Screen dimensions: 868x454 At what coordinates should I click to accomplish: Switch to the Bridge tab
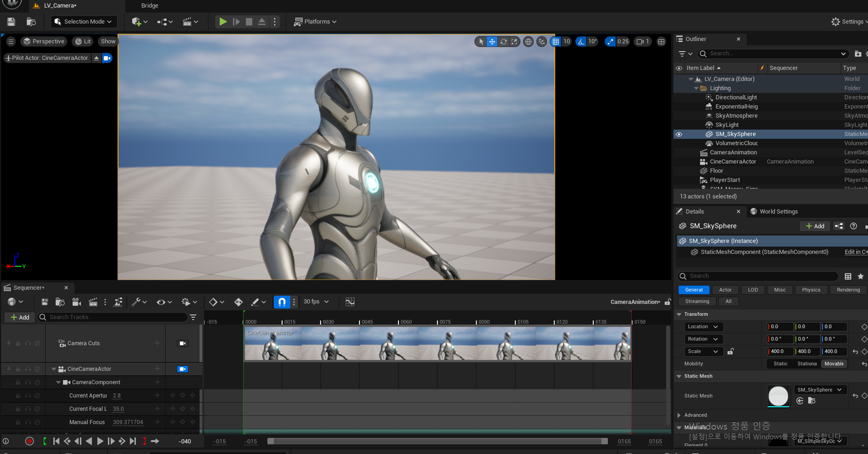[x=150, y=6]
